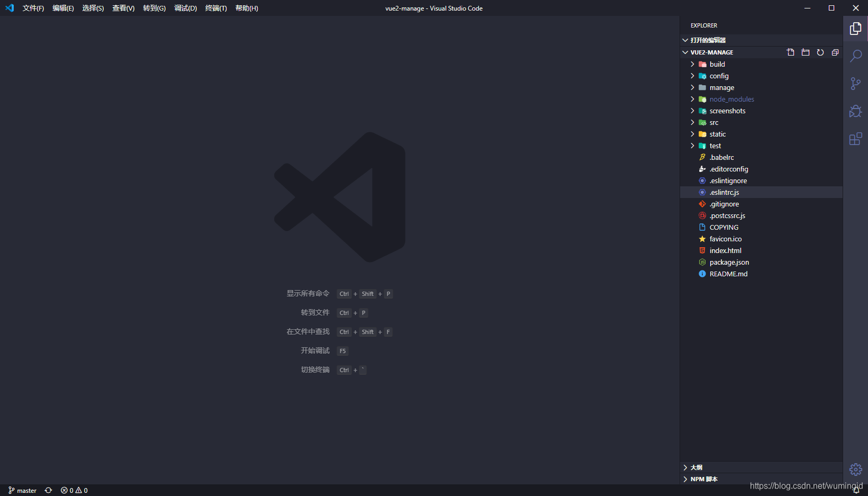Open the Search view in activity bar
Viewport: 868px width, 496px height.
click(x=855, y=56)
